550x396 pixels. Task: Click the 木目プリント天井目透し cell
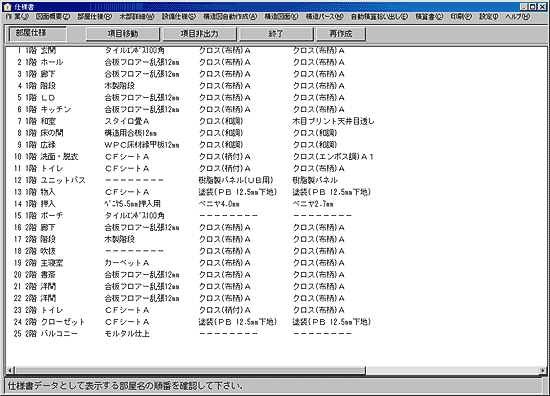point(334,121)
